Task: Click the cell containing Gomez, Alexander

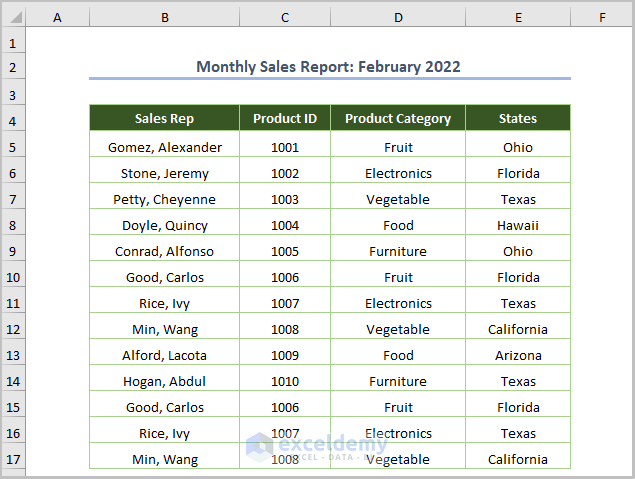Action: [164, 147]
